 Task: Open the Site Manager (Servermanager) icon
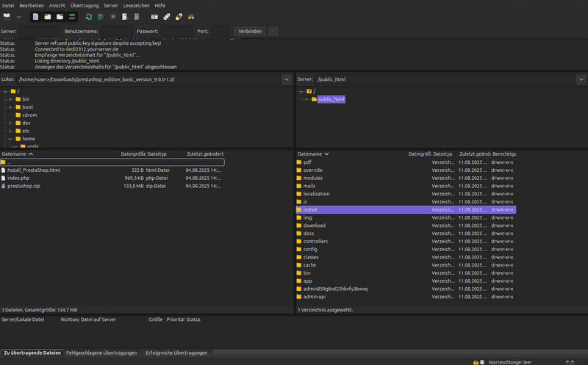pyautogui.click(x=7, y=16)
